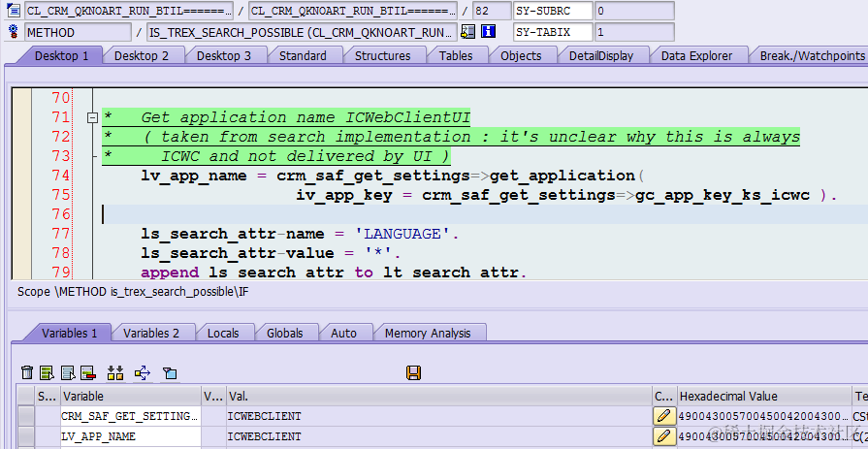Click the second CL_CRM_QKNOART_RUN_BTIL include field
The image size is (868, 449).
click(353, 11)
